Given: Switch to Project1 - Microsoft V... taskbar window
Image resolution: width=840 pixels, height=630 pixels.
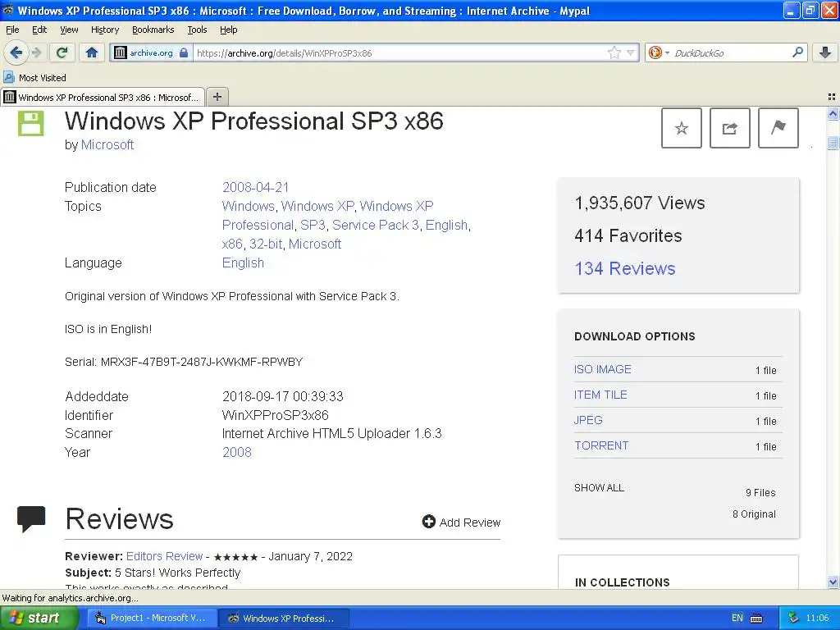Looking at the screenshot, I should pyautogui.click(x=151, y=618).
